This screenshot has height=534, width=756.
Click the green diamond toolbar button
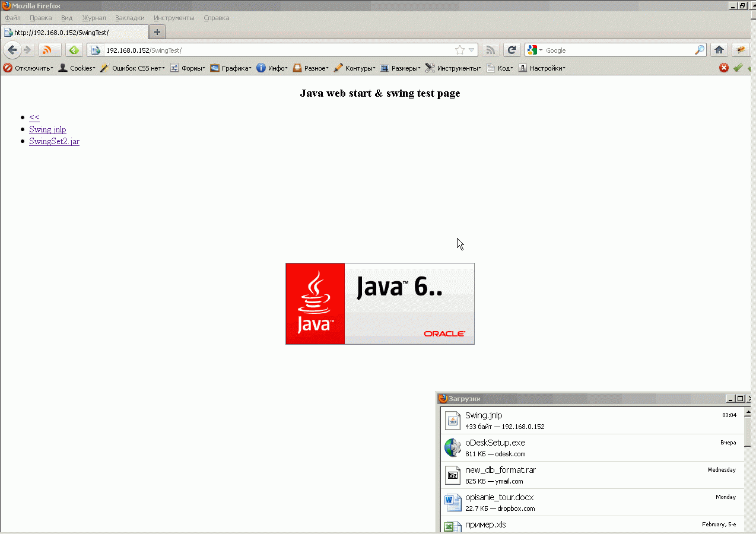(x=74, y=50)
